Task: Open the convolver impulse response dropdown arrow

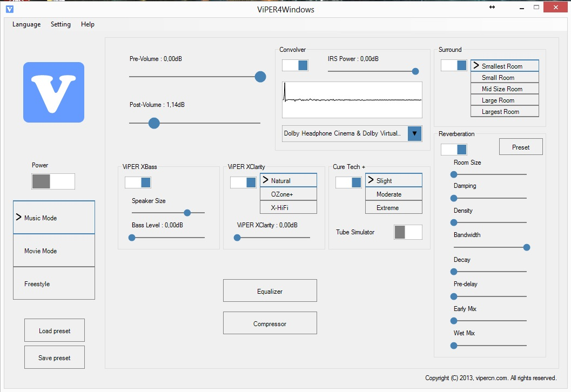Action: [x=414, y=133]
